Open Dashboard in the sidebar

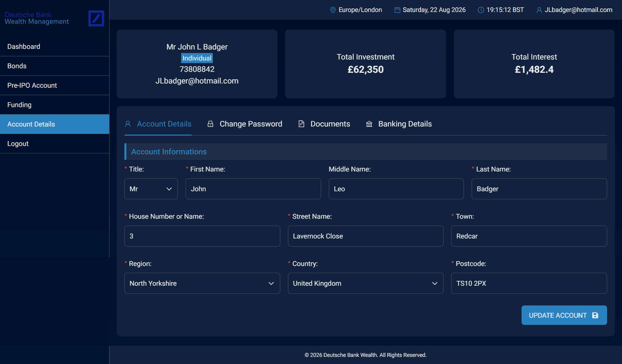coord(54,47)
